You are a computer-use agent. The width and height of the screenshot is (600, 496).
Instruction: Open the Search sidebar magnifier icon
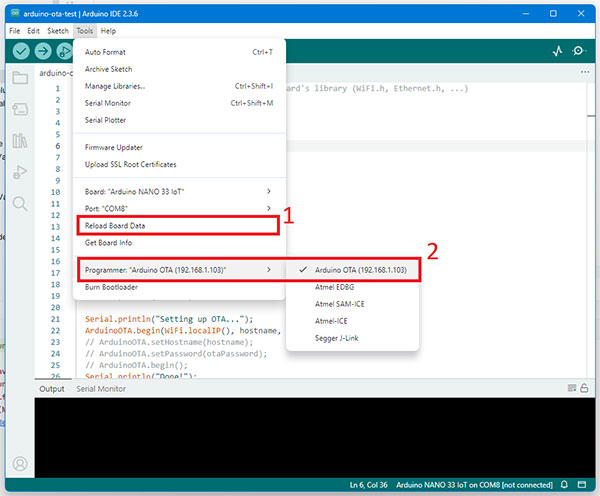pyautogui.click(x=20, y=204)
